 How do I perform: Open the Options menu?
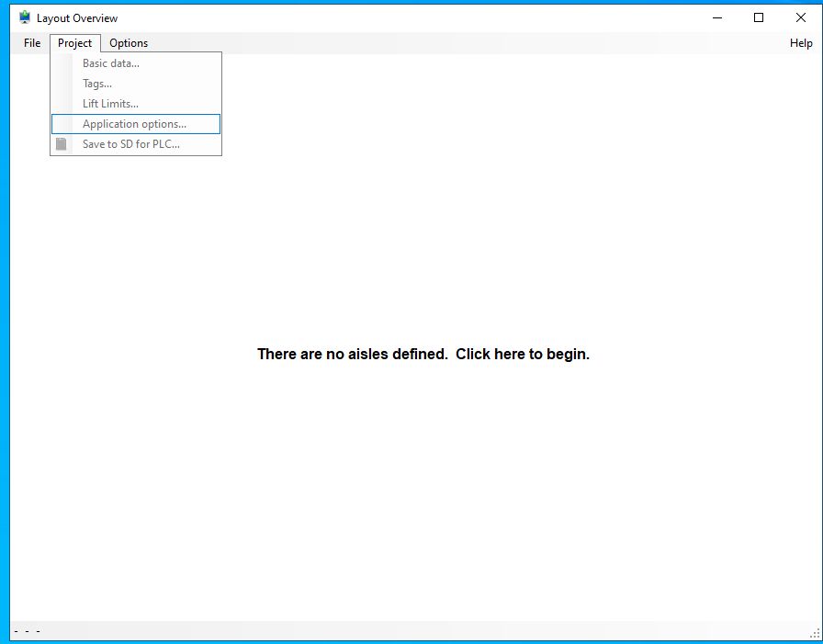(129, 43)
